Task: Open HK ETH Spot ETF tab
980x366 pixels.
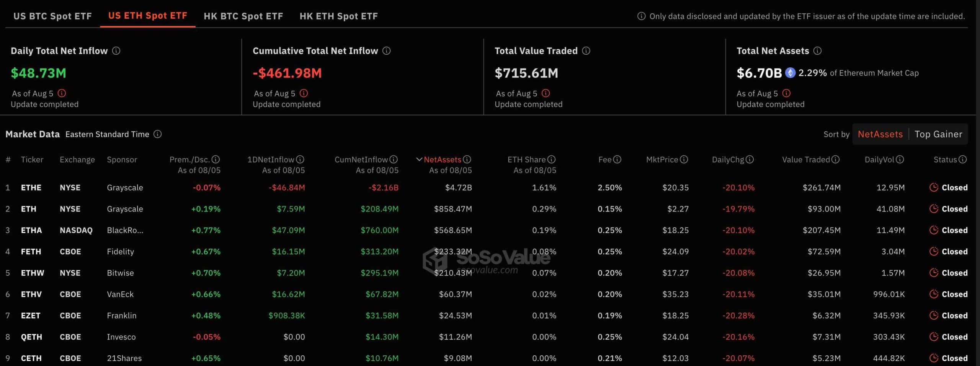Action: click(x=338, y=16)
